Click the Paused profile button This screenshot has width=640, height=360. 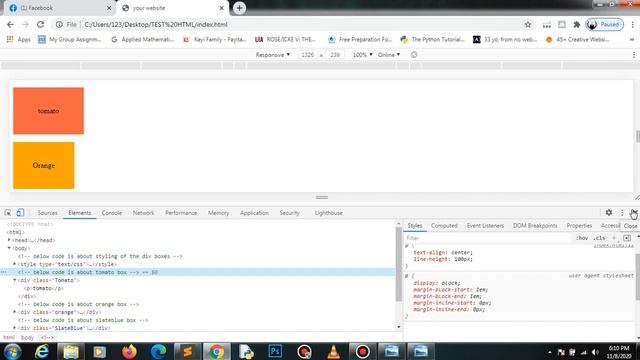point(604,24)
